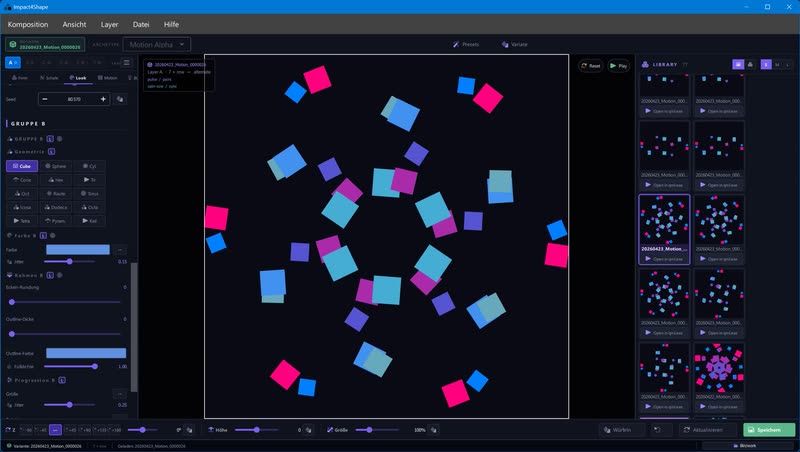Select the Sphere geometry shape

(56, 166)
